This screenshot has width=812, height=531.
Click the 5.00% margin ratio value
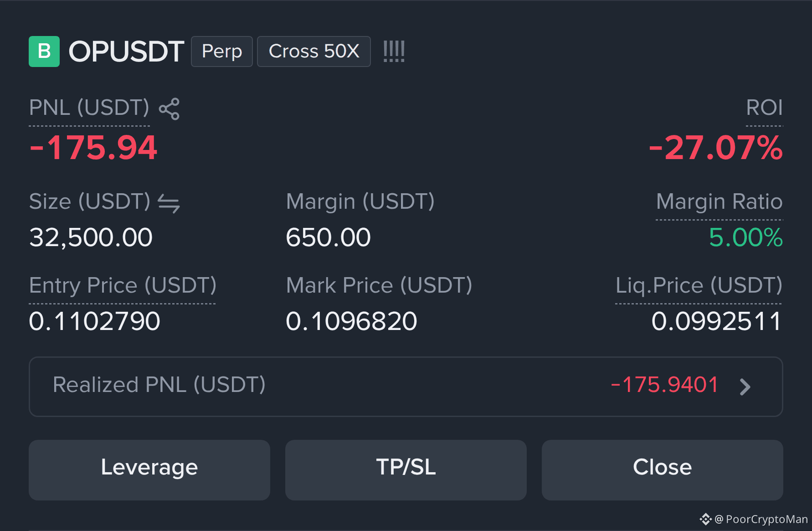[746, 238]
